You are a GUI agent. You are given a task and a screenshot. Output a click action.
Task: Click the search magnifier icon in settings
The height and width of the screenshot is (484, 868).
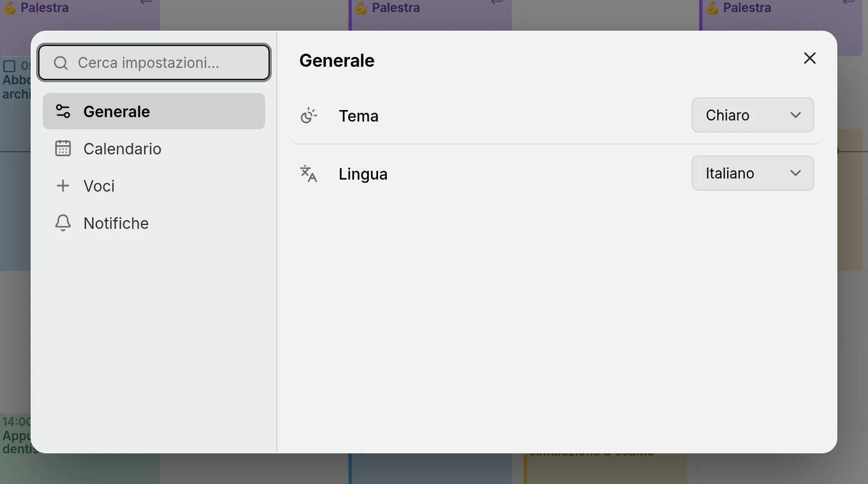click(61, 63)
